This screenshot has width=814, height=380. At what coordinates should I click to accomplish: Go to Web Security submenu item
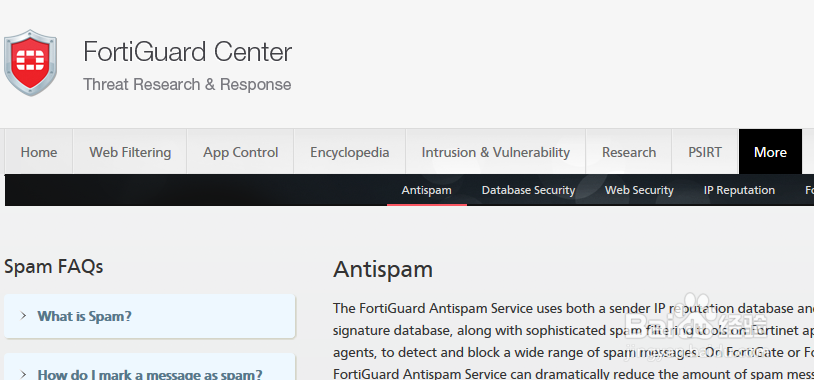coord(639,191)
